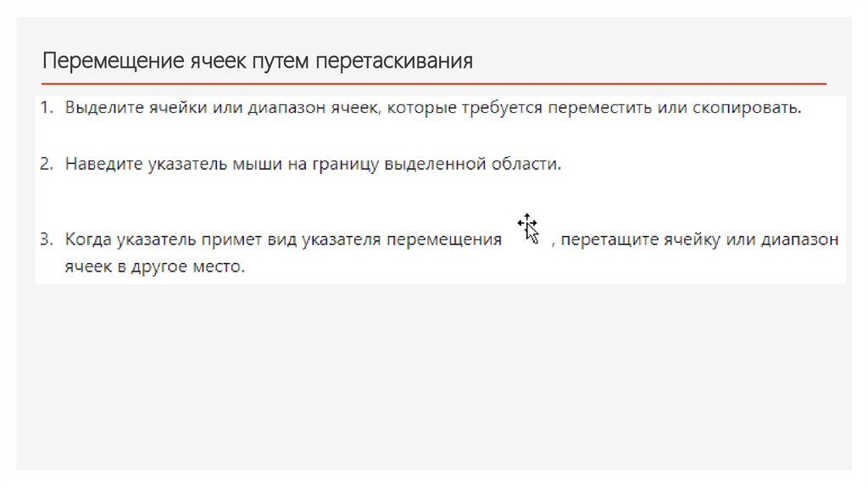Click the line "ячеек в другое место."
This screenshot has width=868, height=487.
pos(154,266)
